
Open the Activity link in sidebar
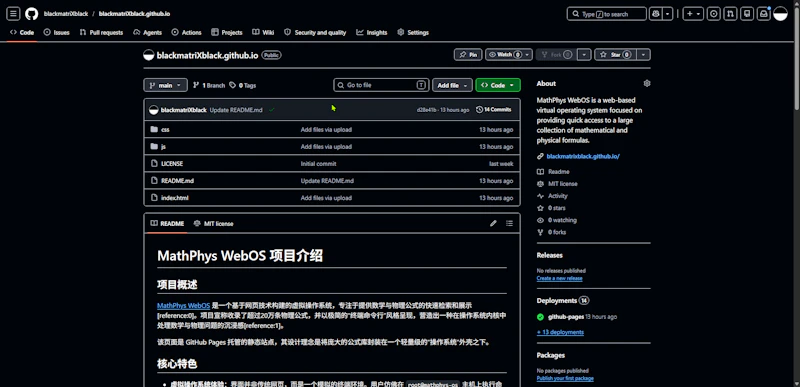click(x=558, y=196)
